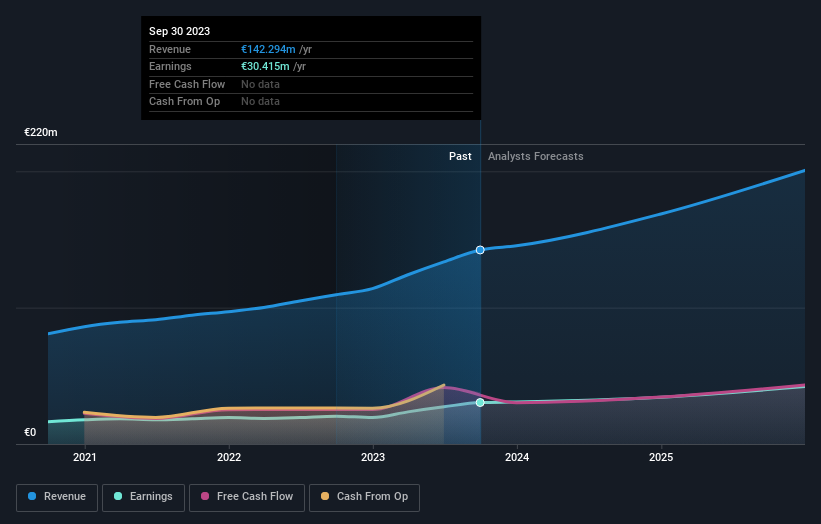821x524 pixels.
Task: Toggle the Revenue series in the legend
Action: tap(57, 497)
